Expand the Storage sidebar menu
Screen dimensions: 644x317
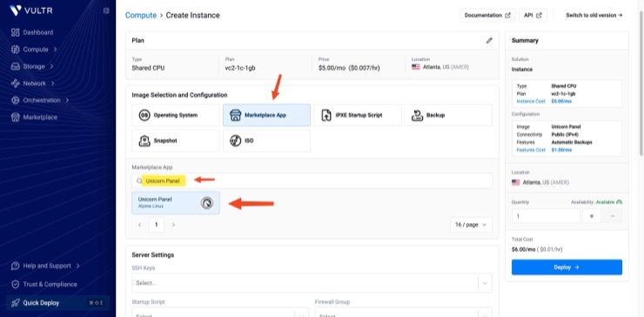[32, 66]
